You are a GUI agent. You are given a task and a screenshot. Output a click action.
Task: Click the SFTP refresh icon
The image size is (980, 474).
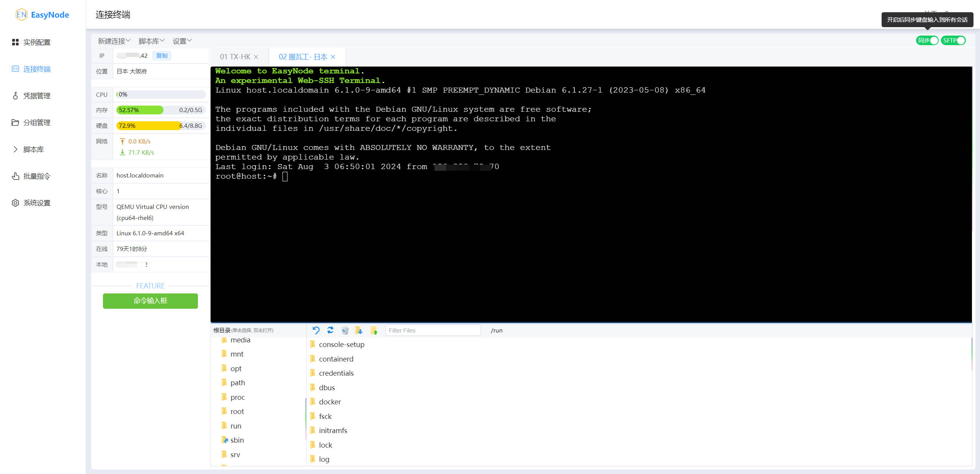(x=330, y=330)
